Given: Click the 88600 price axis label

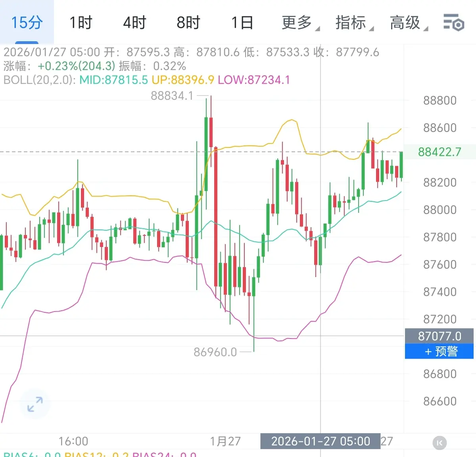Looking at the screenshot, I should (x=440, y=128).
